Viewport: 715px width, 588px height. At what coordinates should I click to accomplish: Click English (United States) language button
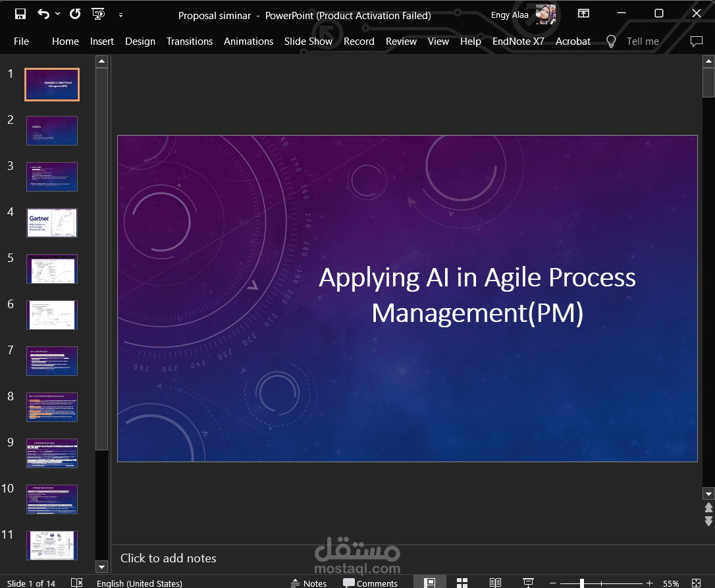139,583
